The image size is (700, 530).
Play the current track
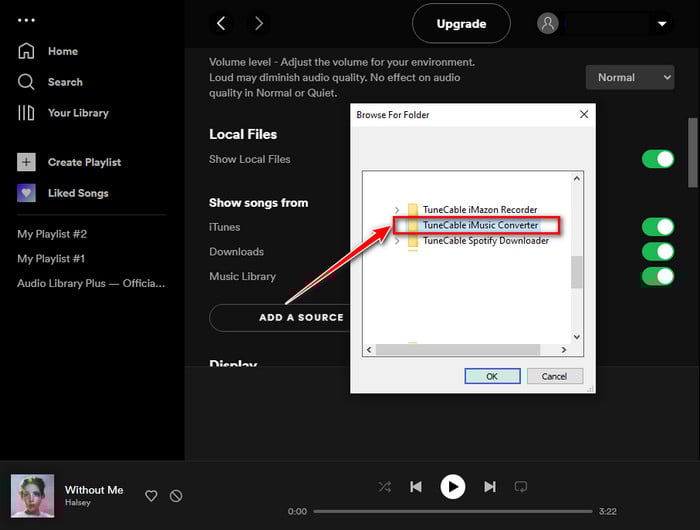coord(453,487)
